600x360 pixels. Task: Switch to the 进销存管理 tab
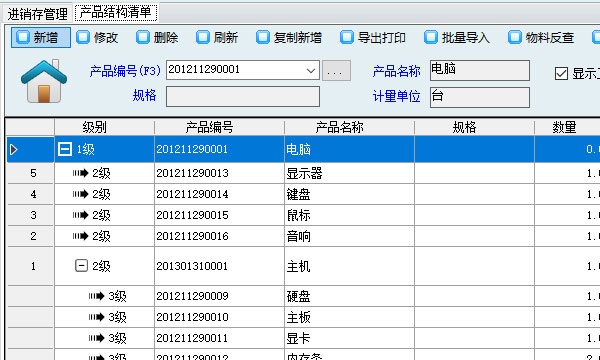point(38,14)
